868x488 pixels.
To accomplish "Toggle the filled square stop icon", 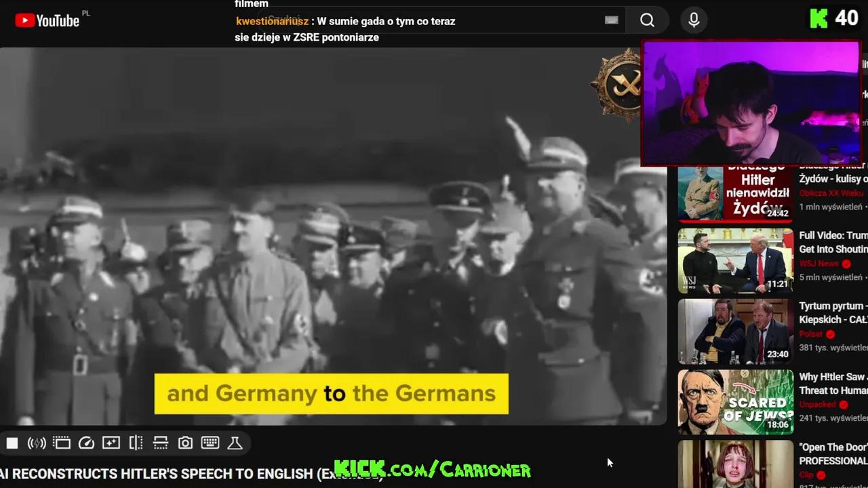I will [14, 443].
